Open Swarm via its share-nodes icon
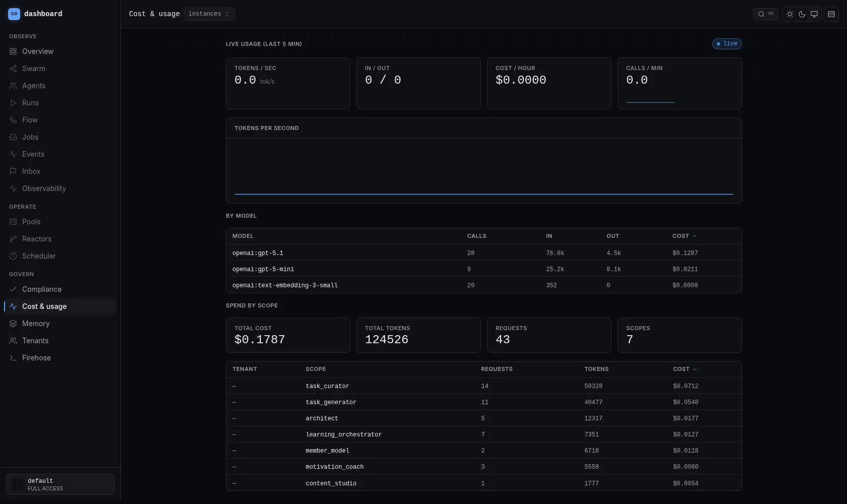The height and width of the screenshot is (504, 847). point(13,69)
